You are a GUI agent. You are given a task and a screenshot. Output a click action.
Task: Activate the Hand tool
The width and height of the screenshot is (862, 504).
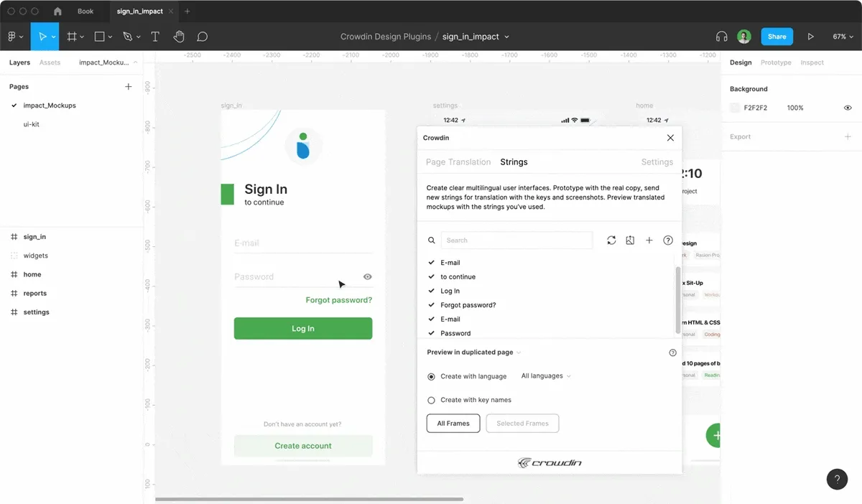(179, 36)
